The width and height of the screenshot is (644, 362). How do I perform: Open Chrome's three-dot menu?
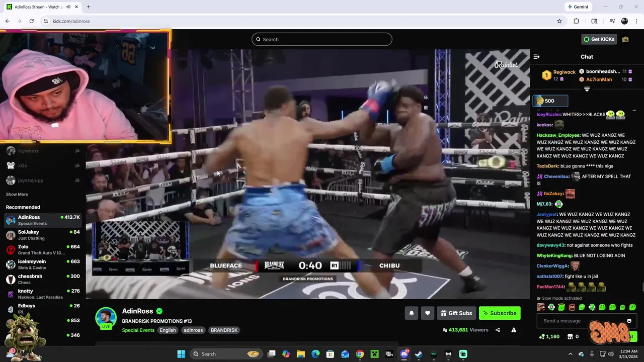point(636,21)
